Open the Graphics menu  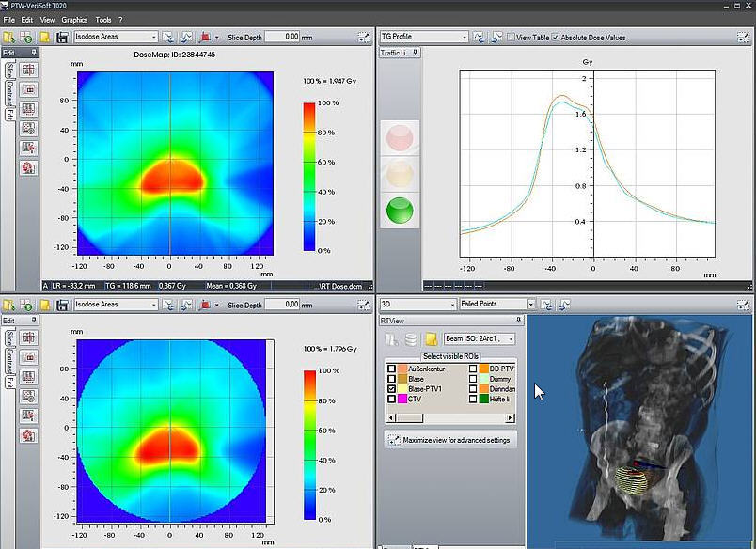74,20
